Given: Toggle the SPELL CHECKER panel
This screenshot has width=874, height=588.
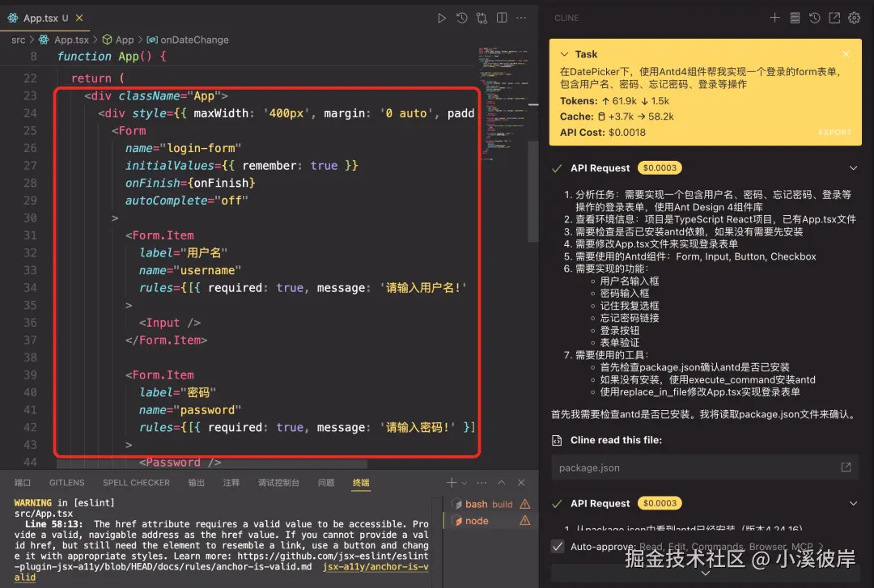Looking at the screenshot, I should 136,483.
